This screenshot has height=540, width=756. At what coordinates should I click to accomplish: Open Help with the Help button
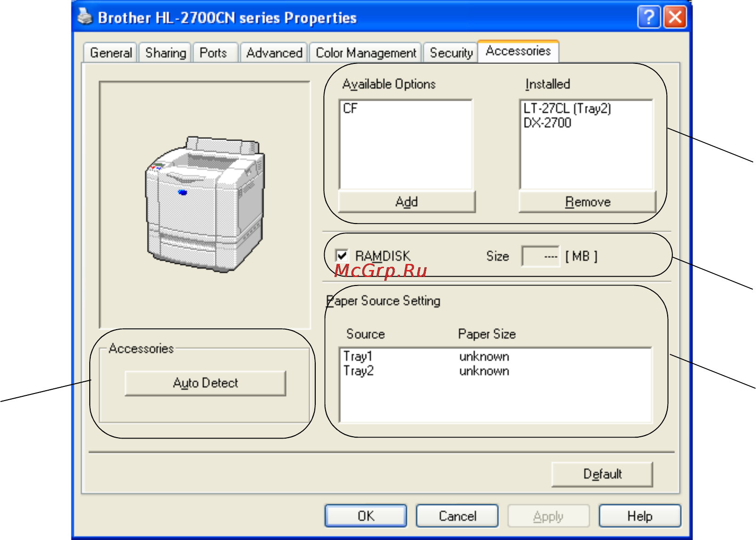(639, 516)
